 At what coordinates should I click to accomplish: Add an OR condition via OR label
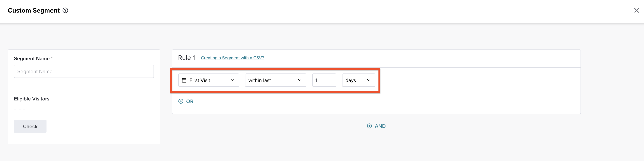pos(190,102)
